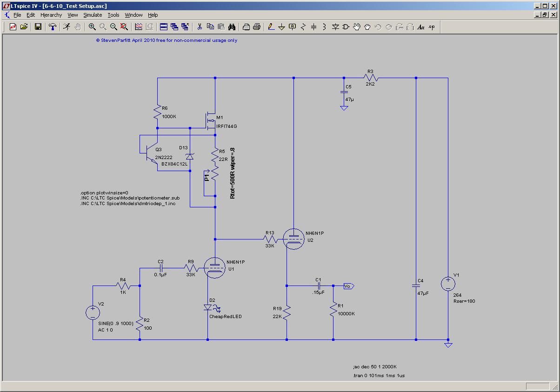Select the sine source V2 symbol
The height and width of the screenshot is (392, 560).
point(93,312)
